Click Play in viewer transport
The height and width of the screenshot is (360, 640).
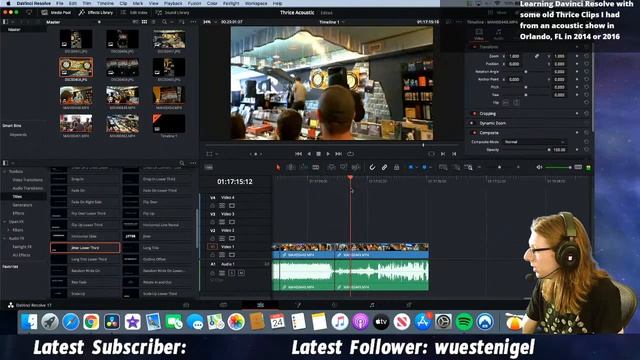coord(328,154)
